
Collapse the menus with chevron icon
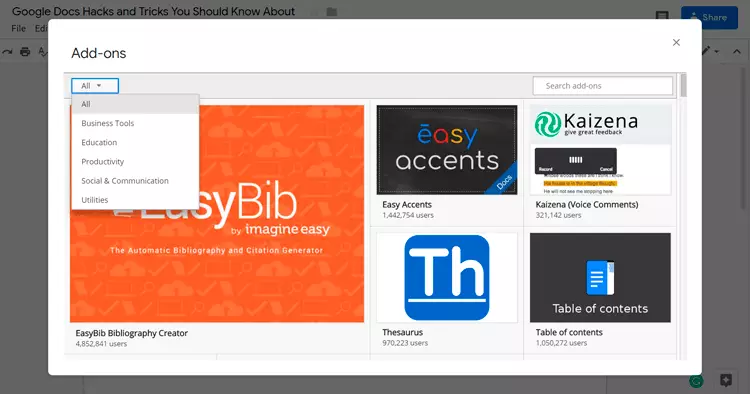pos(737,51)
